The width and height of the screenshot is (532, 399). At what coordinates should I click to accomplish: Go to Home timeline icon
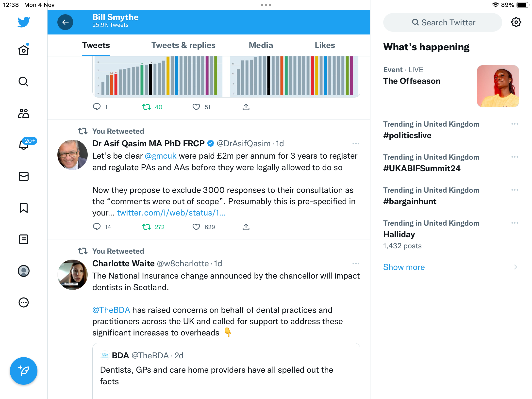(x=24, y=50)
